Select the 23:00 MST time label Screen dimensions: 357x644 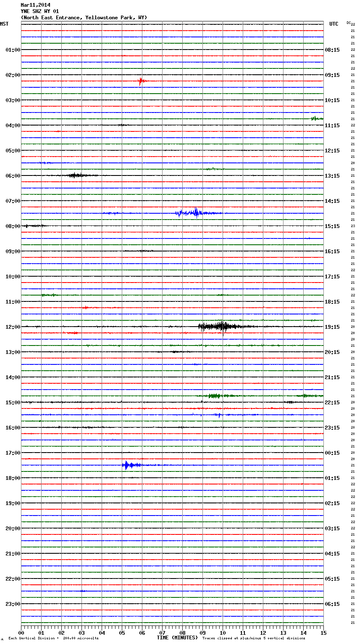click(x=13, y=604)
